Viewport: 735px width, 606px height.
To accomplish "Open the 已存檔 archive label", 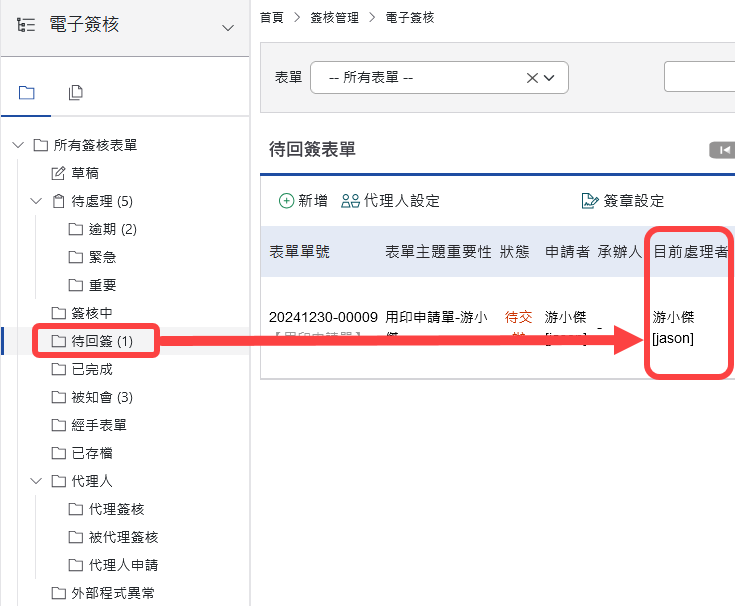I will click(x=91, y=453).
